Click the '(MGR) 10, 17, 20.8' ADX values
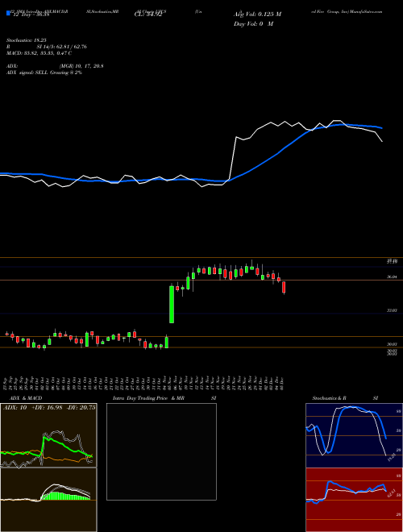The image size is (403, 532). [81, 66]
